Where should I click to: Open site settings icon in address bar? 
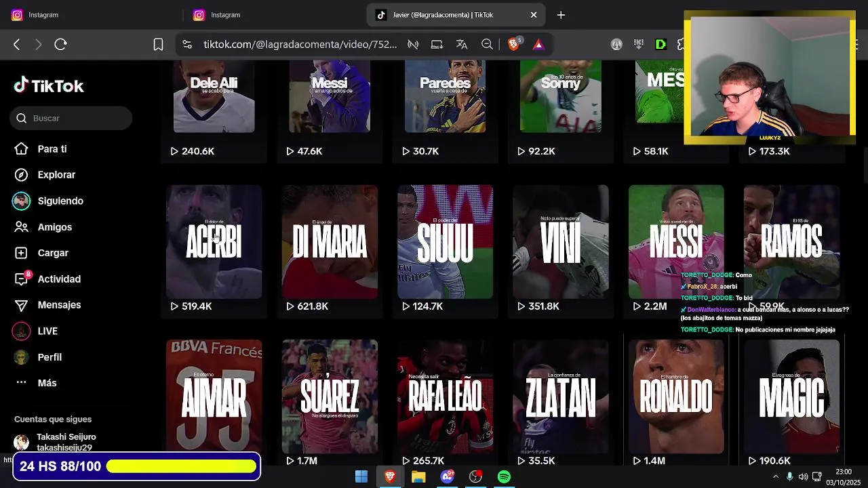click(187, 44)
